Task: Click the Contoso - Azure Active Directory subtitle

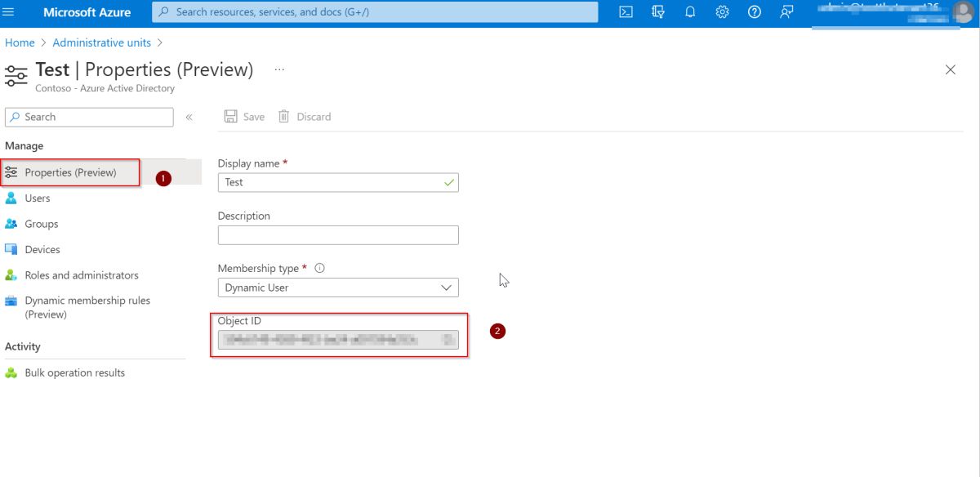Action: [x=105, y=88]
